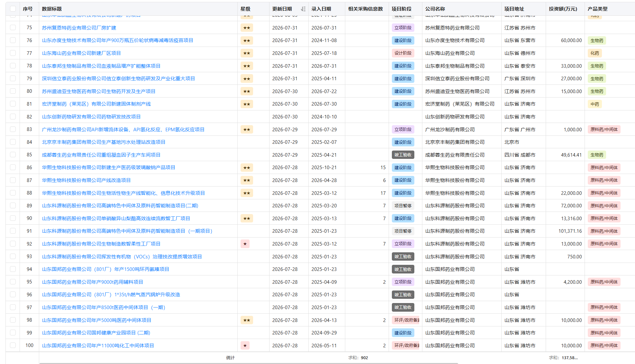Viewport: 635px width, 364px height.
Task: Click purchase count 15 in row 86
Action: point(383,168)
